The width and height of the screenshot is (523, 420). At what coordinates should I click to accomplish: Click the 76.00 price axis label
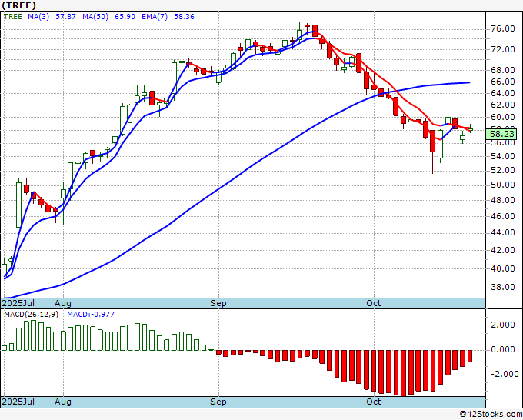(x=503, y=29)
